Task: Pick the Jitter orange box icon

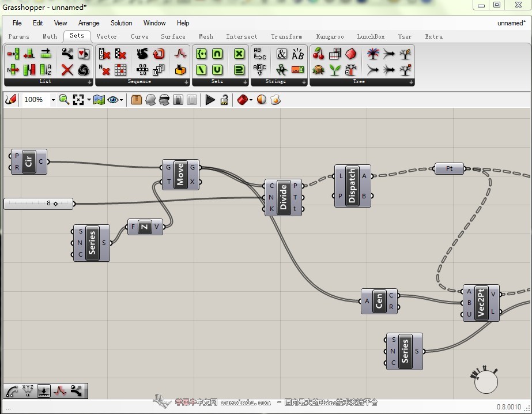Action: point(180,70)
